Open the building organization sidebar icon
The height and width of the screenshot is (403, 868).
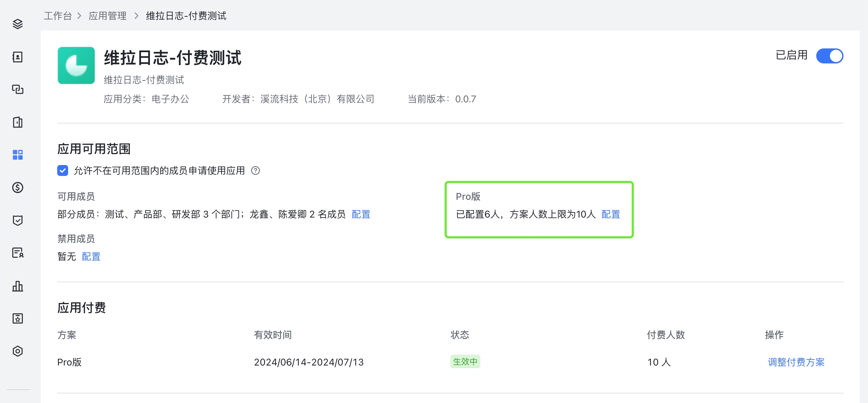(x=18, y=122)
